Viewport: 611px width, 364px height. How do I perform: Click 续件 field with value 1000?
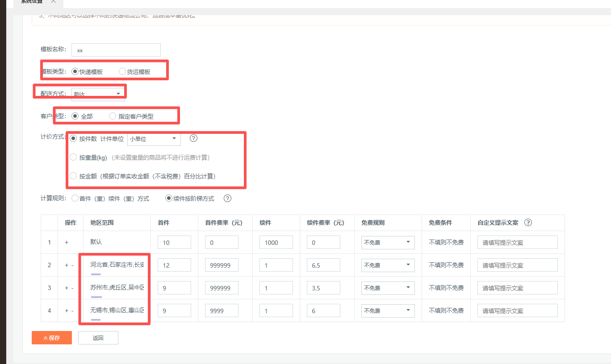coord(276,243)
